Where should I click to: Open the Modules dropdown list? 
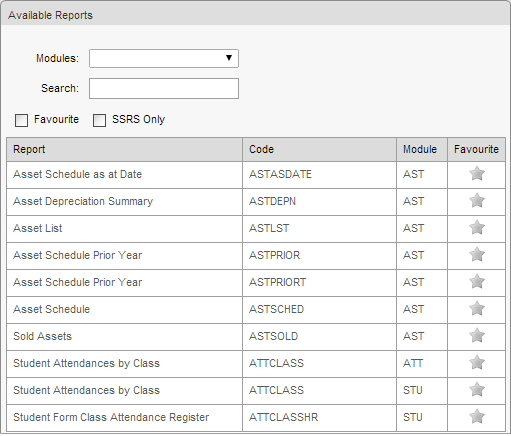[x=164, y=59]
